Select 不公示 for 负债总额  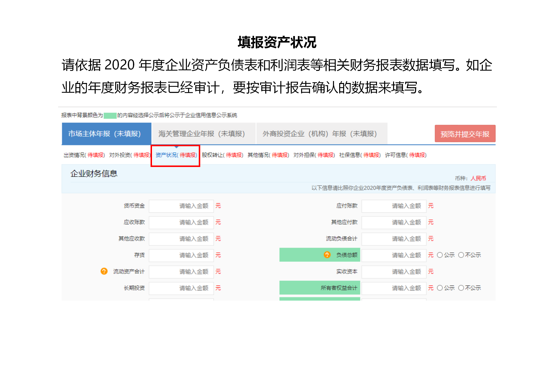(x=461, y=255)
